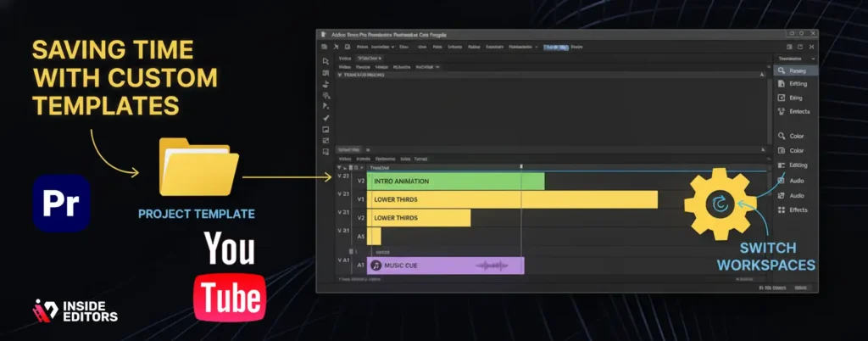Select the short LOWER THIRDS clip below V1
The image size is (868, 341).
tap(419, 217)
